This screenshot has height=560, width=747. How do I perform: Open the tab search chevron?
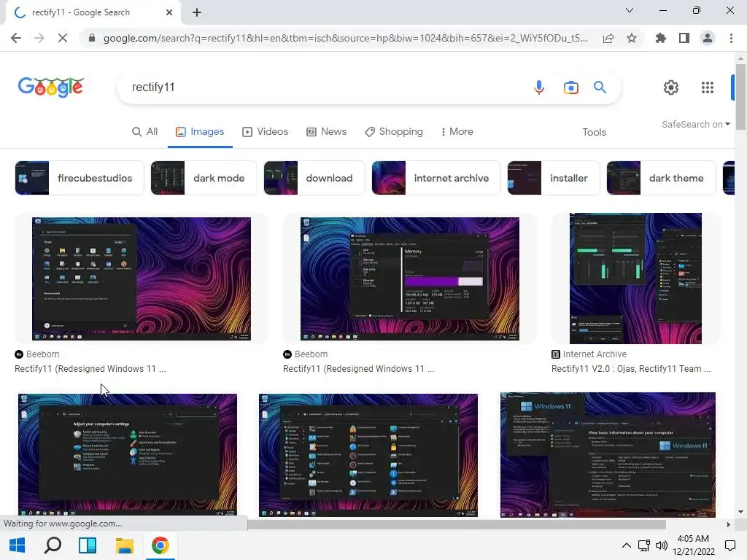coord(630,10)
